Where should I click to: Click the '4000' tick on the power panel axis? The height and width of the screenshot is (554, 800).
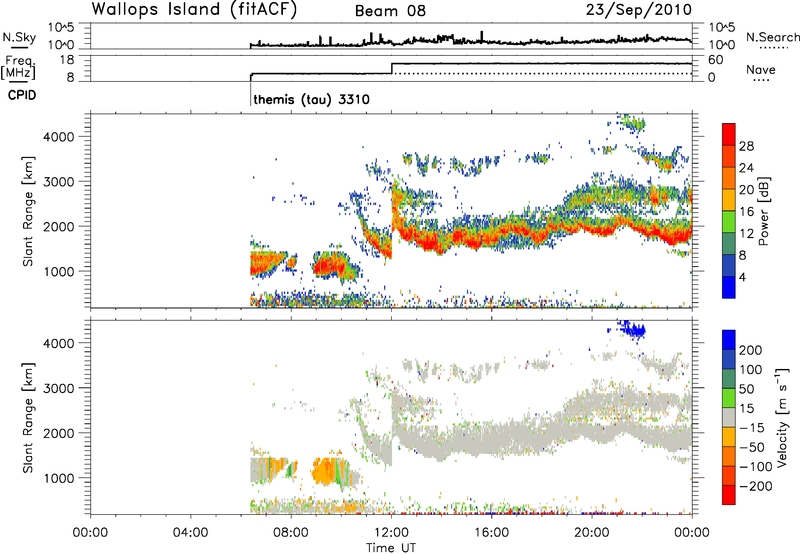coord(59,137)
